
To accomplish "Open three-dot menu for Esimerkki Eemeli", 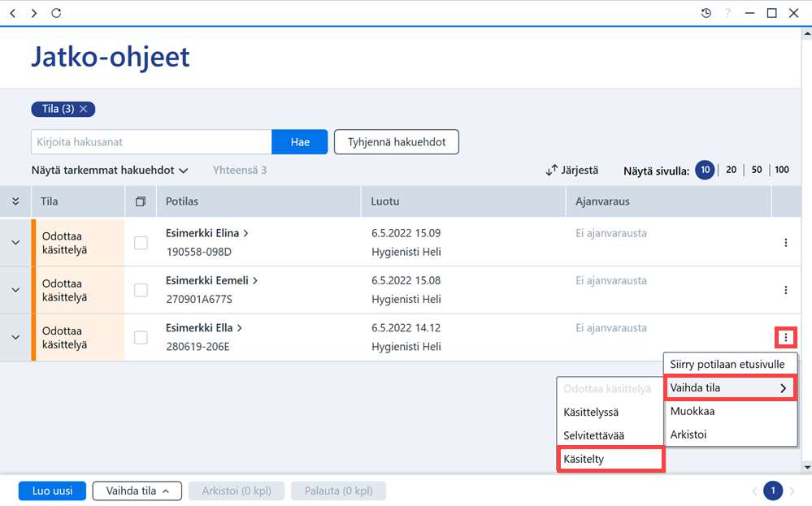I will [786, 290].
